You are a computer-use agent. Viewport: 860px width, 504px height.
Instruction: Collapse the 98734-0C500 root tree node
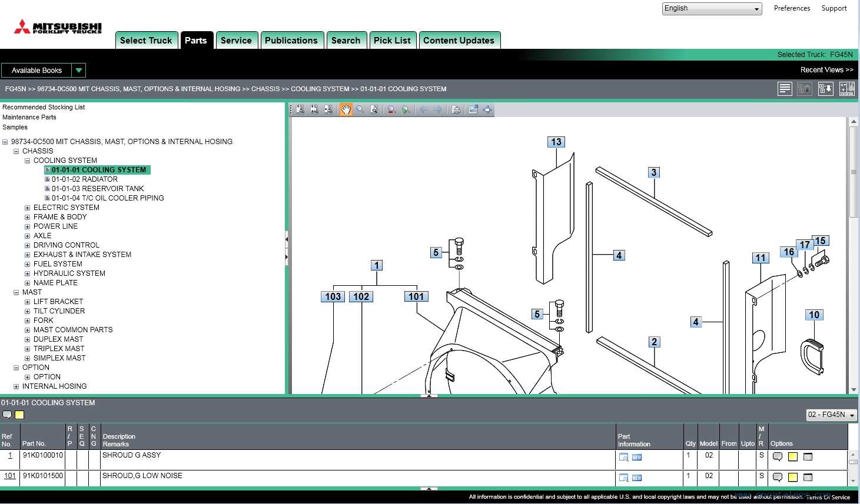5,142
